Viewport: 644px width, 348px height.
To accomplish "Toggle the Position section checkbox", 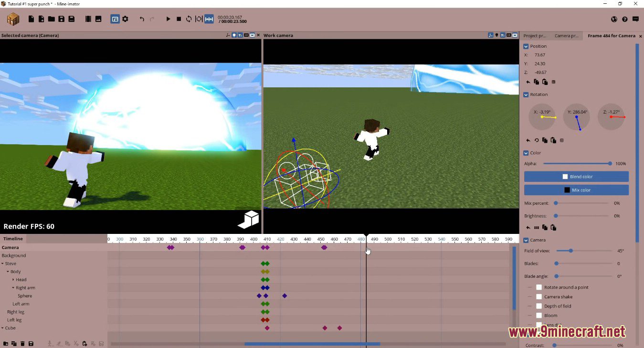I will tap(526, 46).
